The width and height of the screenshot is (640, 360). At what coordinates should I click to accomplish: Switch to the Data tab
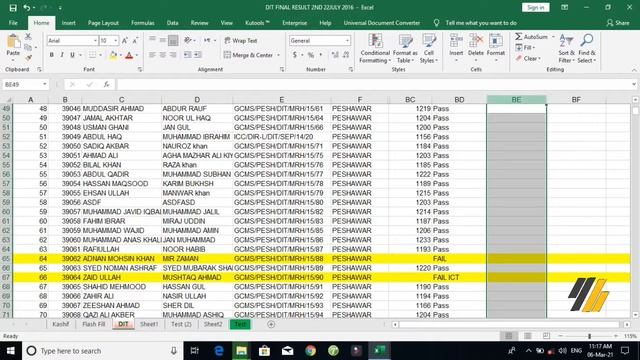[173, 23]
